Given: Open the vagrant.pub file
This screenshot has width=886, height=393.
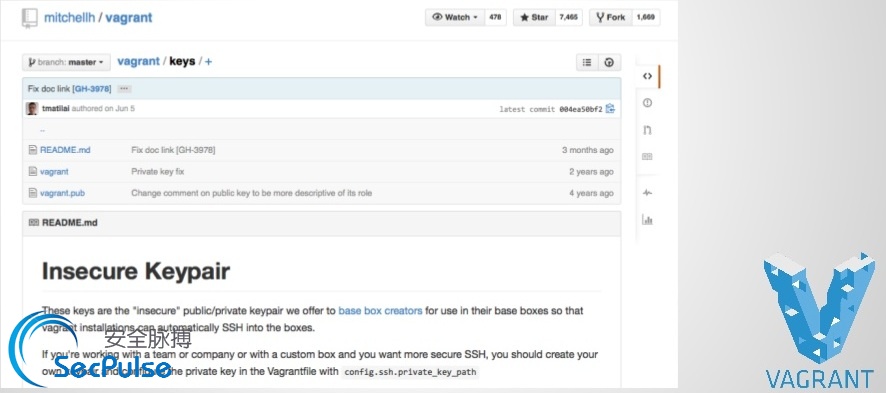Looking at the screenshot, I should [x=62, y=193].
